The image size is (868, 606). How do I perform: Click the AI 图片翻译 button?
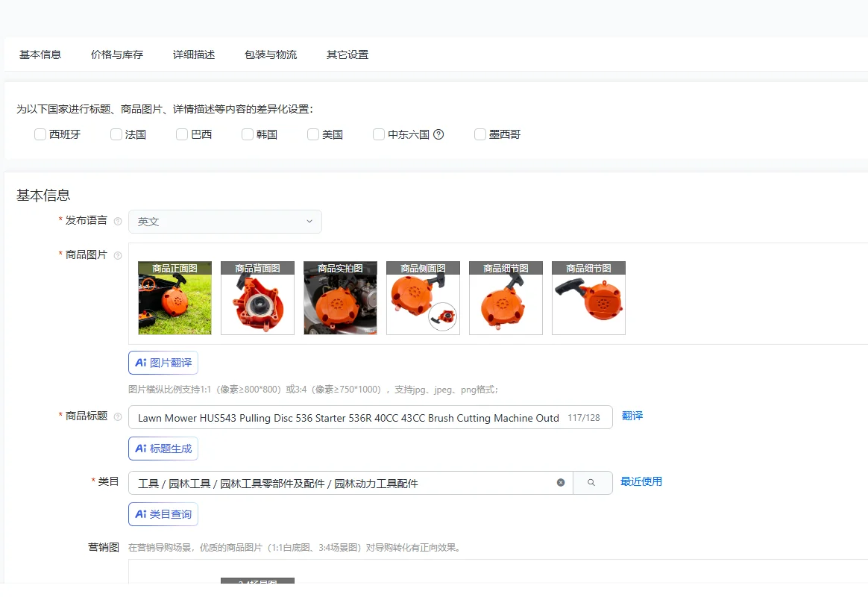[163, 363]
